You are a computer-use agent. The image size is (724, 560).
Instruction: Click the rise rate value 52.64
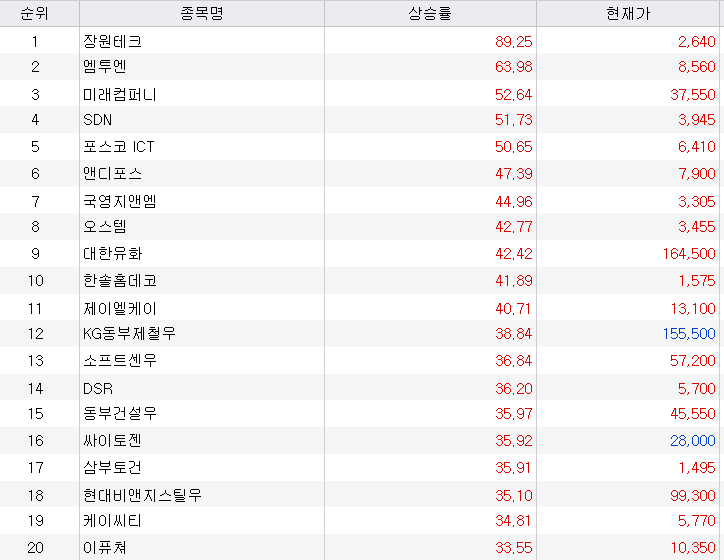[x=513, y=95]
